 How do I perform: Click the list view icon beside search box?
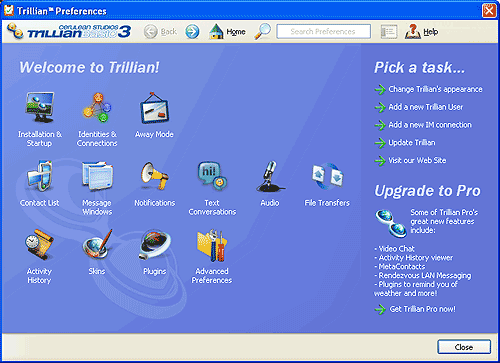389,32
